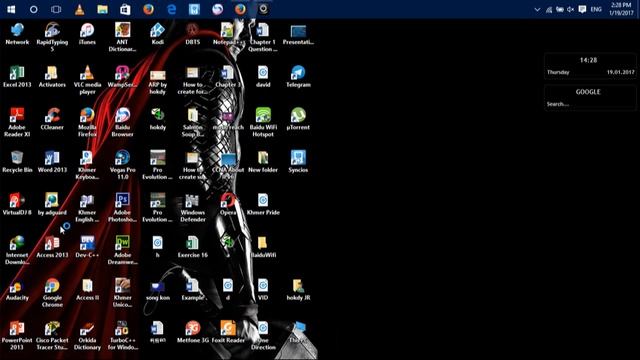This screenshot has width=640, height=360.
Task: Open Action Center notifications
Action: 582,9
